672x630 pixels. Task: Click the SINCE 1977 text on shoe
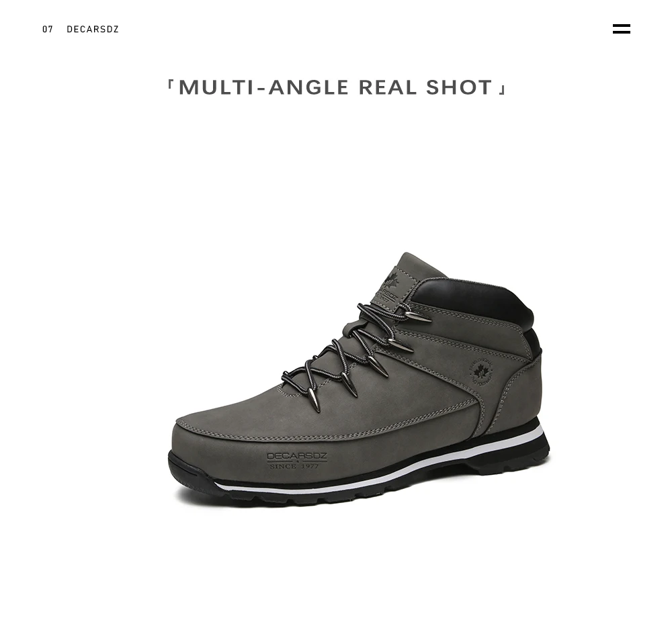point(294,466)
